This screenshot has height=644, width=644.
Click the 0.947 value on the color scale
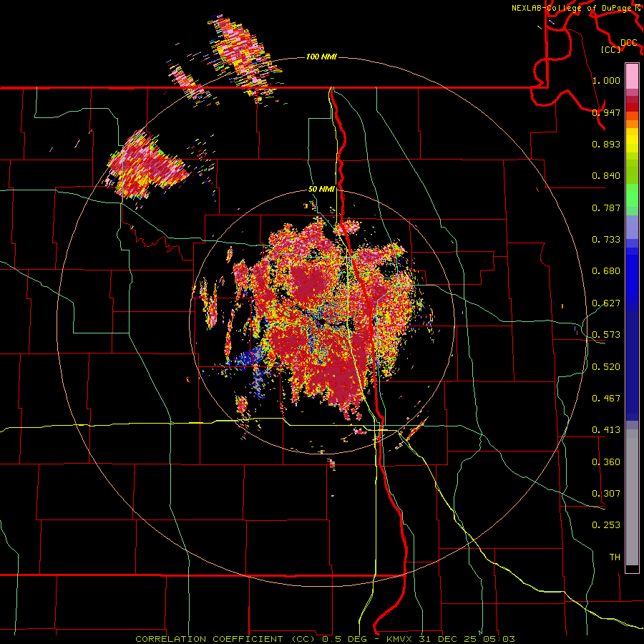pyautogui.click(x=606, y=112)
